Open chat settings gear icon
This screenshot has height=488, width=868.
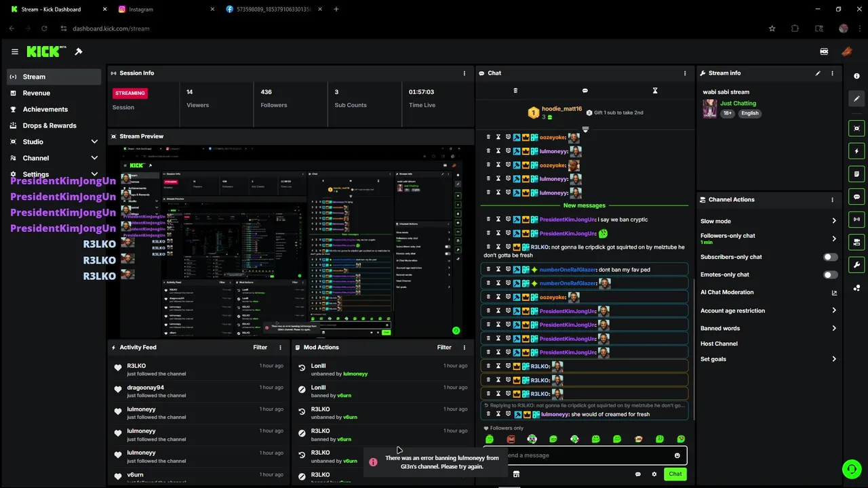coord(654,474)
